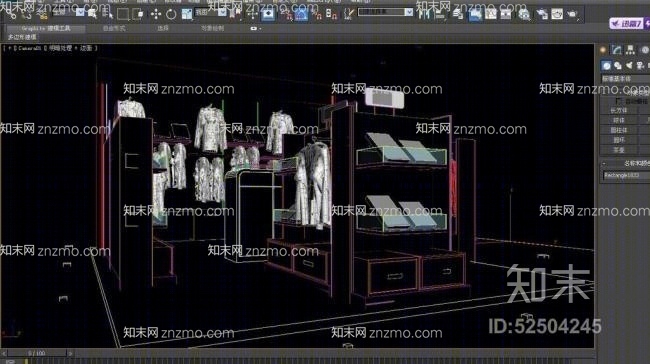Click the Mirror tool icon
This screenshot has height=364, width=650.
424,15
